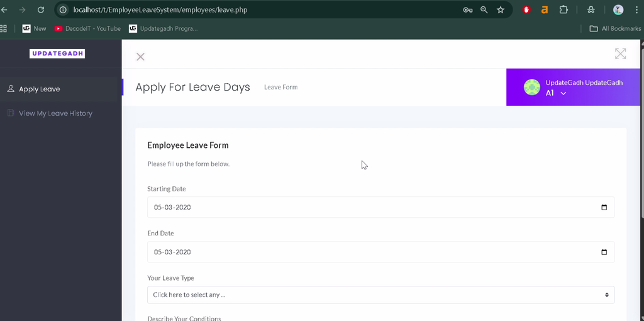The height and width of the screenshot is (321, 644).
Task: Click the 'Apply For Leave Days' heading
Action: pos(192,87)
